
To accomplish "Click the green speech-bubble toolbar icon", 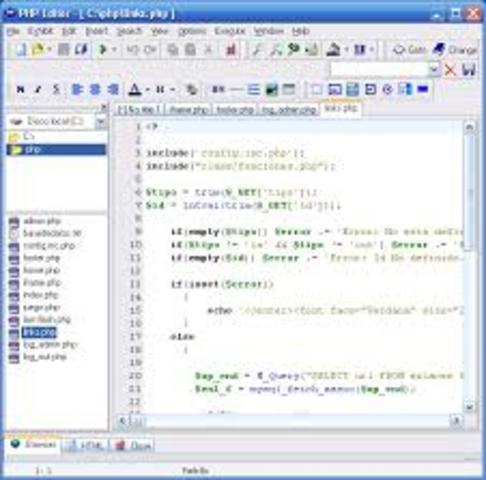I will 294,49.
